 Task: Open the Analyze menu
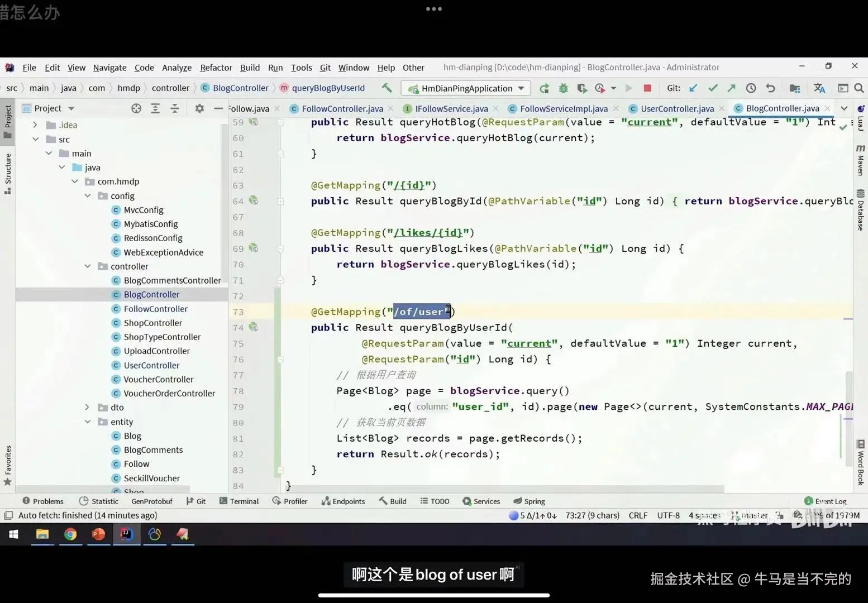point(177,68)
